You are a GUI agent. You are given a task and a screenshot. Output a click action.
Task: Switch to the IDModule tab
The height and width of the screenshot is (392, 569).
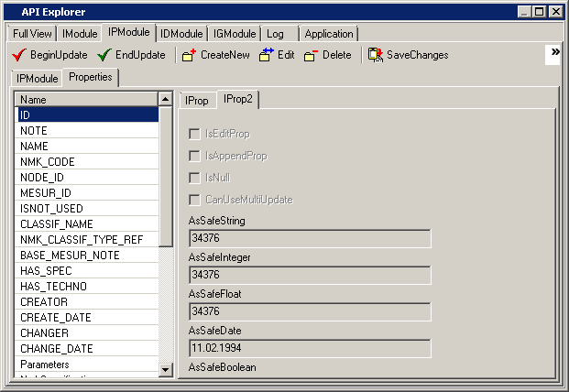coord(181,34)
